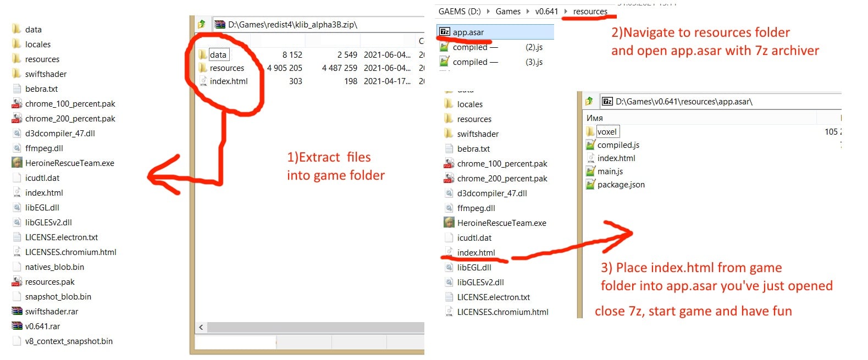
Task: Click the voxel folder icon in app.asar
Action: click(590, 131)
